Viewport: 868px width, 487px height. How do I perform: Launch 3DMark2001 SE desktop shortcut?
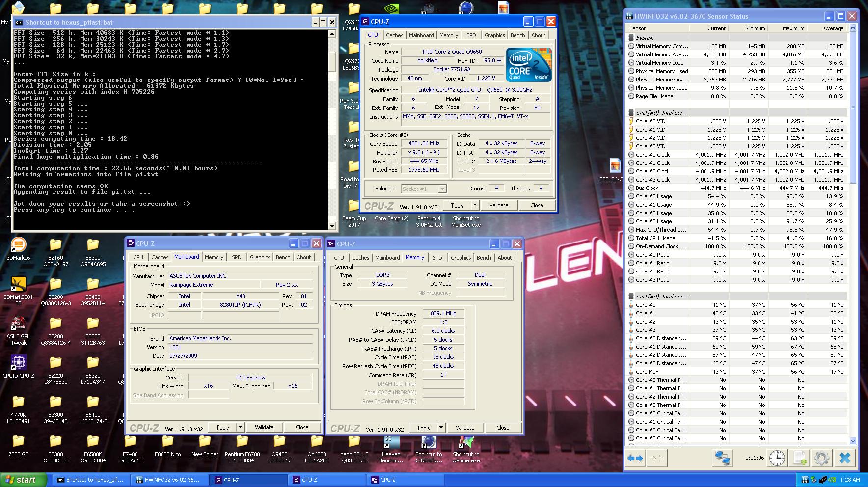[x=18, y=291]
